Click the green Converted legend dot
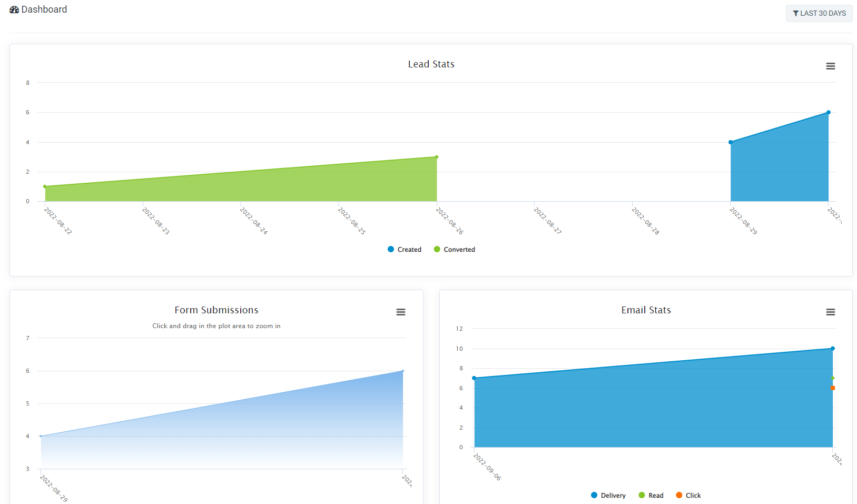This screenshot has height=504, width=857. [x=437, y=250]
